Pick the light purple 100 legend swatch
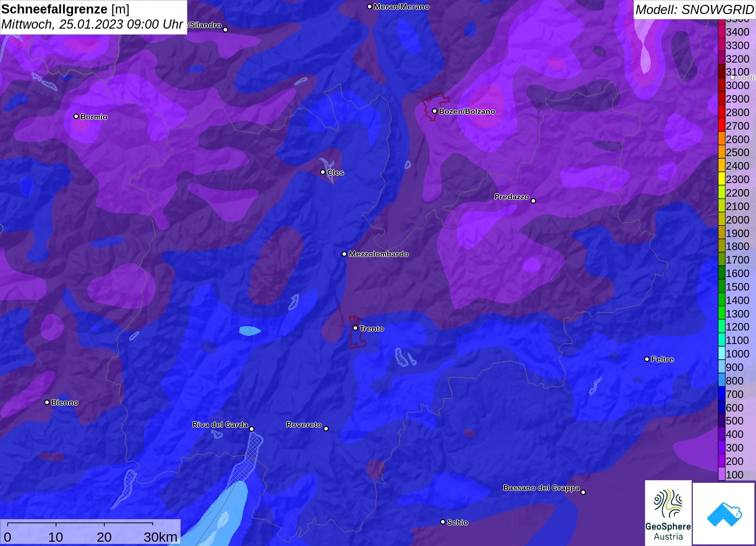Viewport: 756px width, 546px height. click(x=721, y=475)
